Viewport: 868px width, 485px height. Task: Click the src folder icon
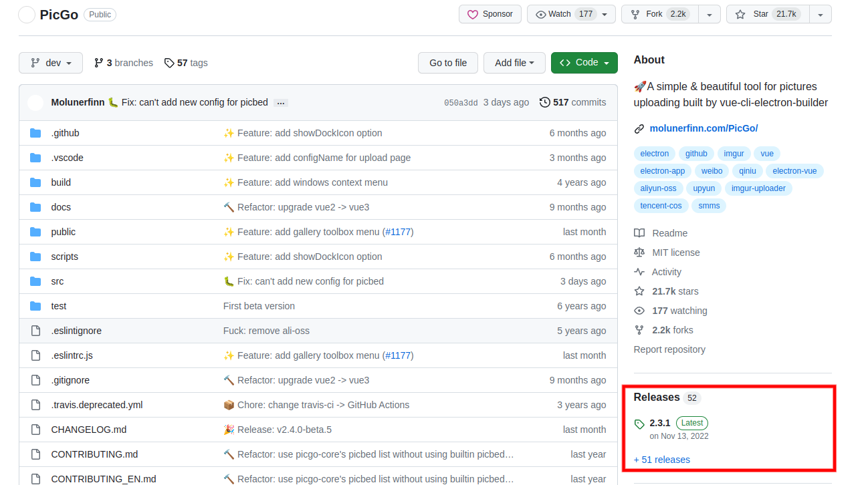35,281
